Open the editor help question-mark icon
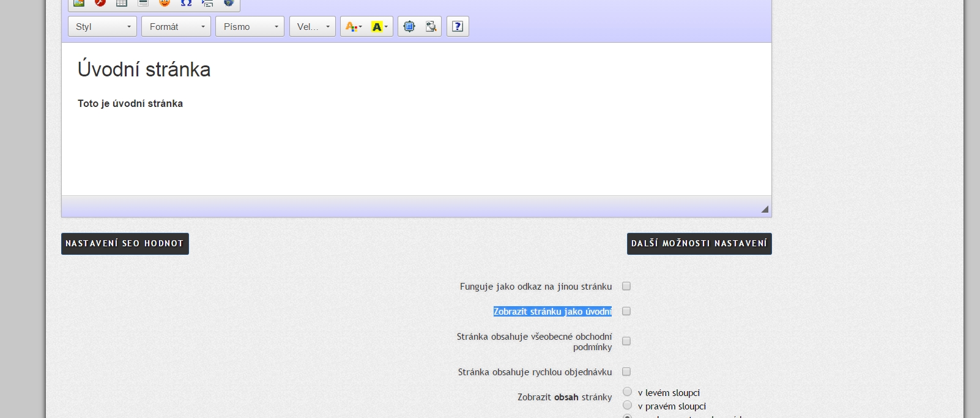The image size is (980, 418). pyautogui.click(x=458, y=26)
